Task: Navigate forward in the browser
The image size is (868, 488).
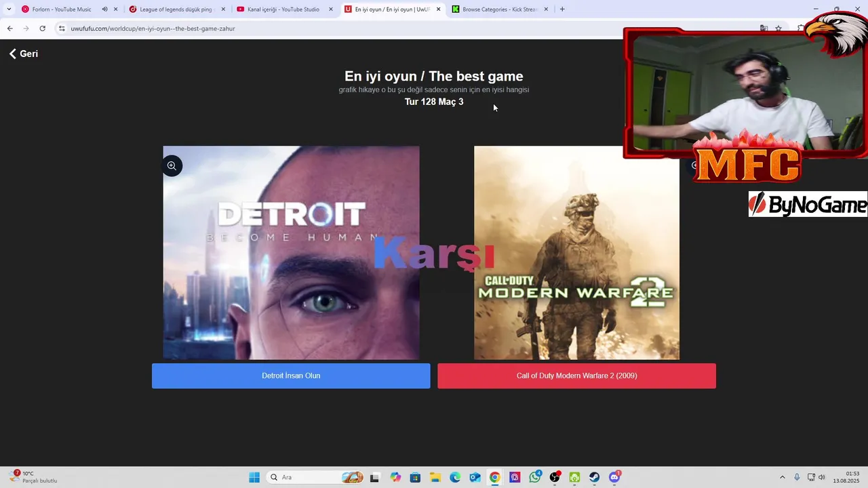Action: tap(26, 28)
